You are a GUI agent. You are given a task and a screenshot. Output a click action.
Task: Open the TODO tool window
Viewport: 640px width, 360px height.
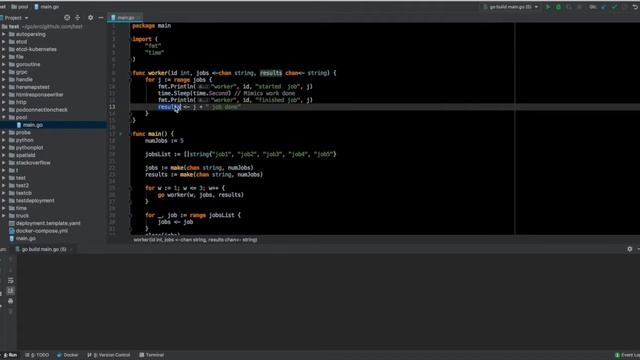[x=37, y=355]
